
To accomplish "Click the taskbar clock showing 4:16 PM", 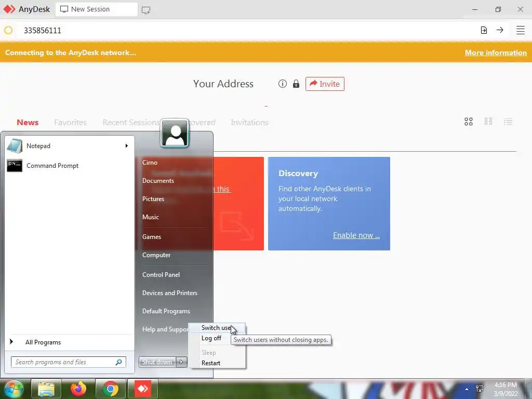I will pos(506,389).
